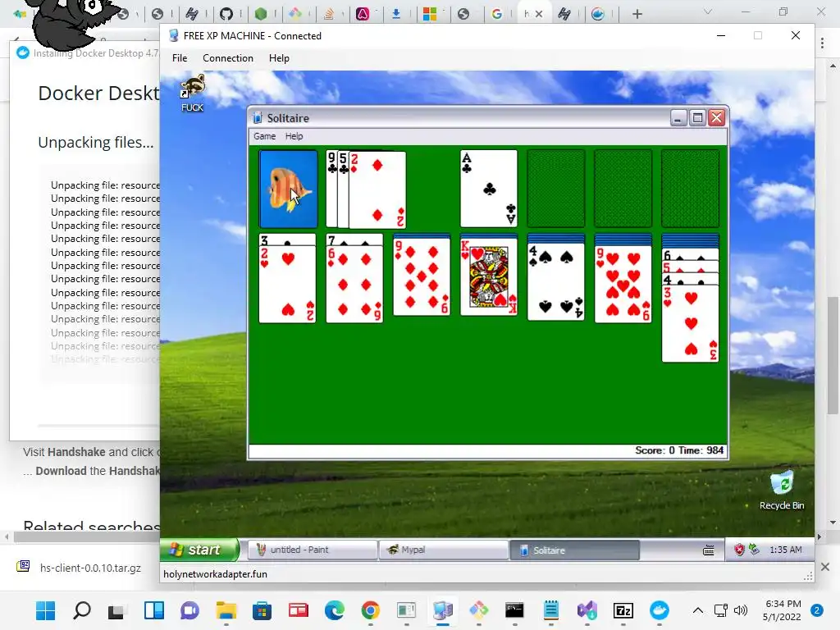Open the browser three-dot menu
The image size is (840, 630).
coord(822,43)
